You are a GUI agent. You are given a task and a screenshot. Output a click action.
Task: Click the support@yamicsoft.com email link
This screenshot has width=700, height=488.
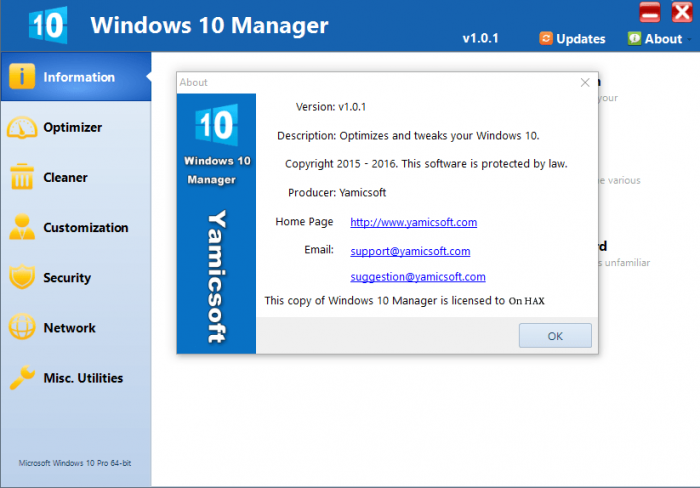[410, 251]
